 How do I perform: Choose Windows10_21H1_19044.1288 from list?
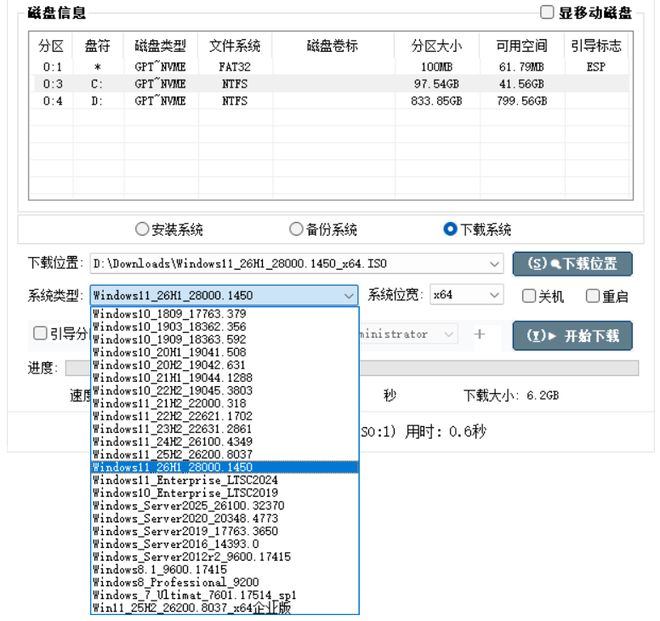point(225,378)
